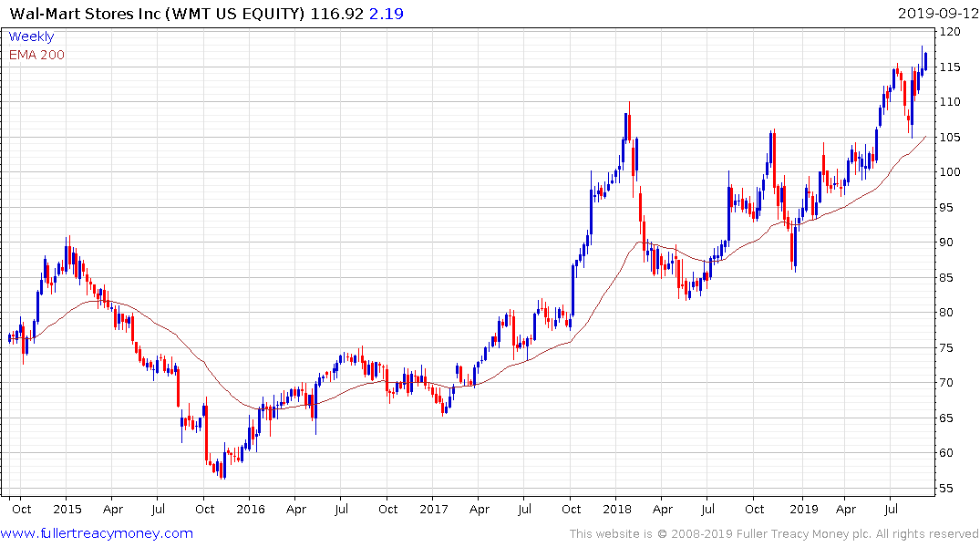This screenshot has width=980, height=547.
Task: Click the 2016 time axis label
Action: pyautogui.click(x=251, y=509)
